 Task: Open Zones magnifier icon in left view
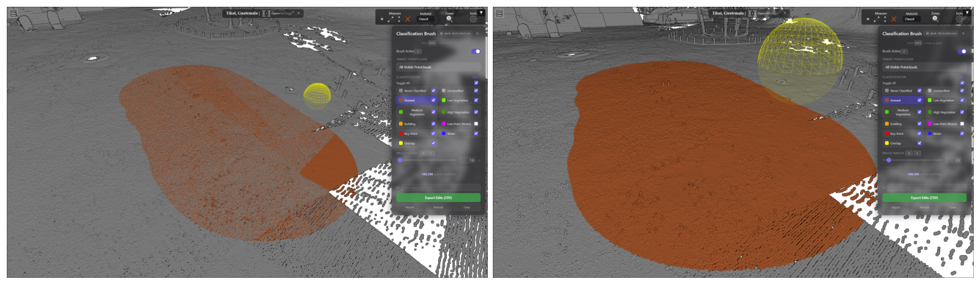[x=449, y=19]
